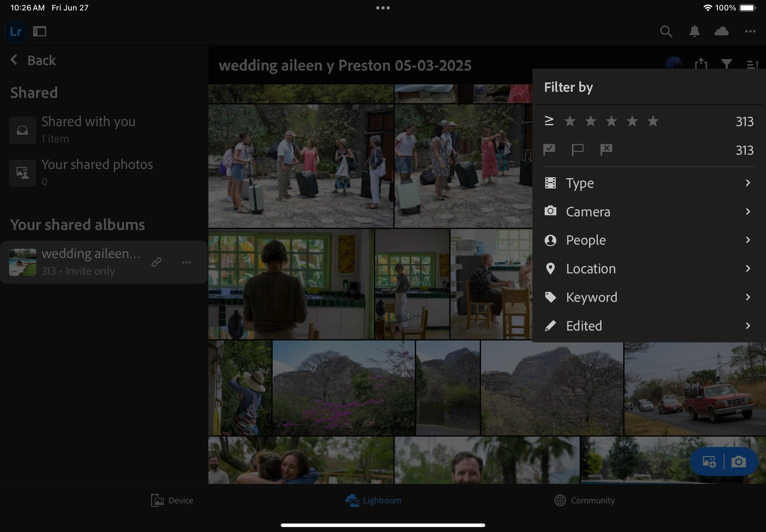
Task: Check cloud sync status icon
Action: [721, 32]
